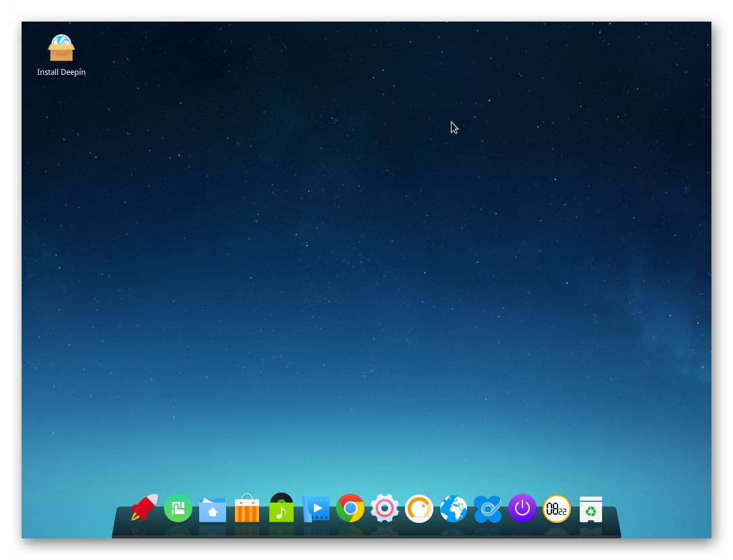This screenshot has width=733, height=560.
Task: Open the red rocket Launcher in dock
Action: [x=144, y=507]
